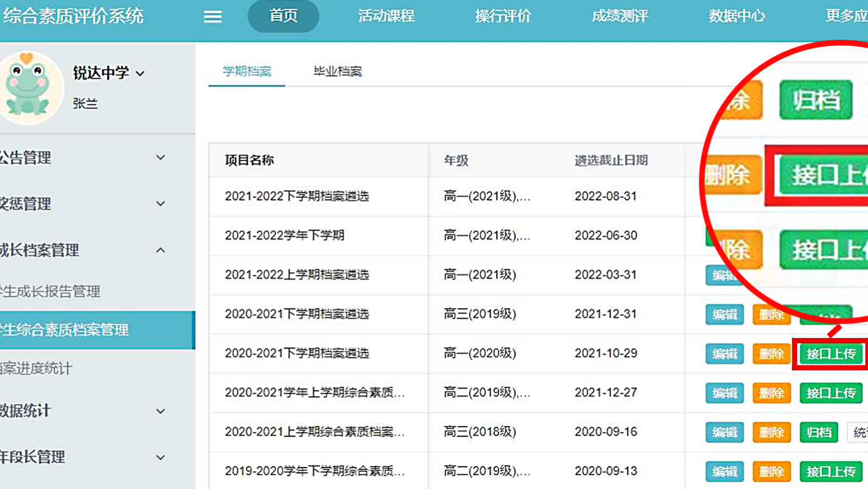The height and width of the screenshot is (489, 868).
Task: Click 归档 for the 2020-09-16 deadline row
Action: tap(819, 432)
